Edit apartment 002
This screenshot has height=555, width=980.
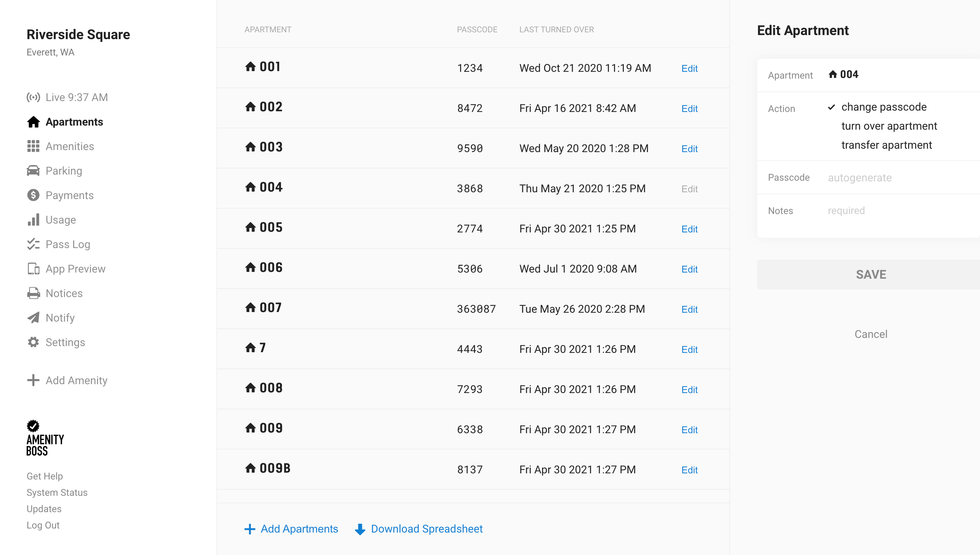[x=689, y=109]
